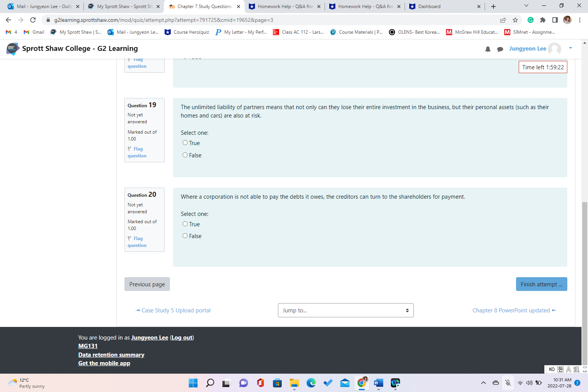Select False for Question 20
Viewport: 588px width, 392px height.
[185, 235]
